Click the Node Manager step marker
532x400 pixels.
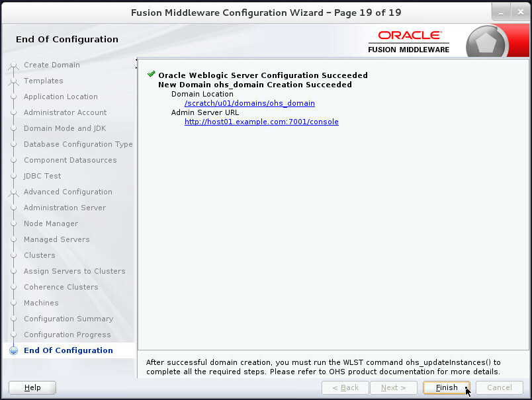coord(15,223)
